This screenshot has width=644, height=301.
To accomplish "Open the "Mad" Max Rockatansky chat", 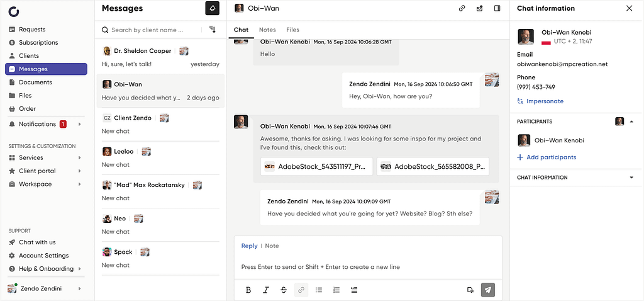I will click(160, 191).
